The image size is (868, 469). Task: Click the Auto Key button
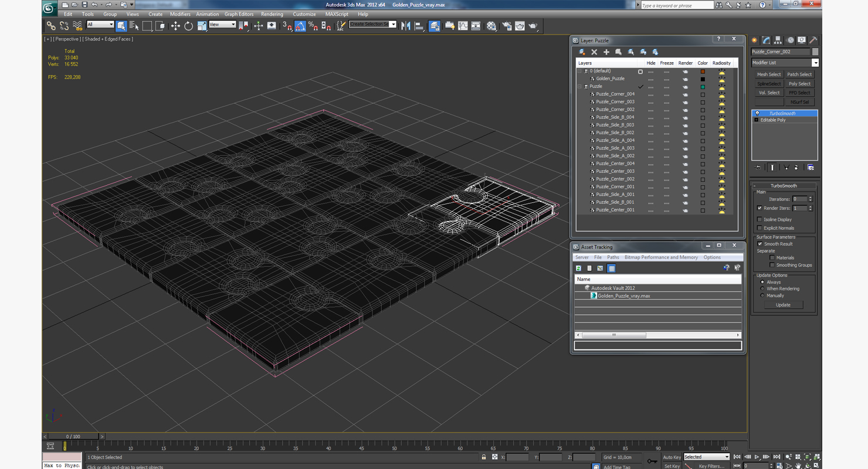tap(672, 457)
